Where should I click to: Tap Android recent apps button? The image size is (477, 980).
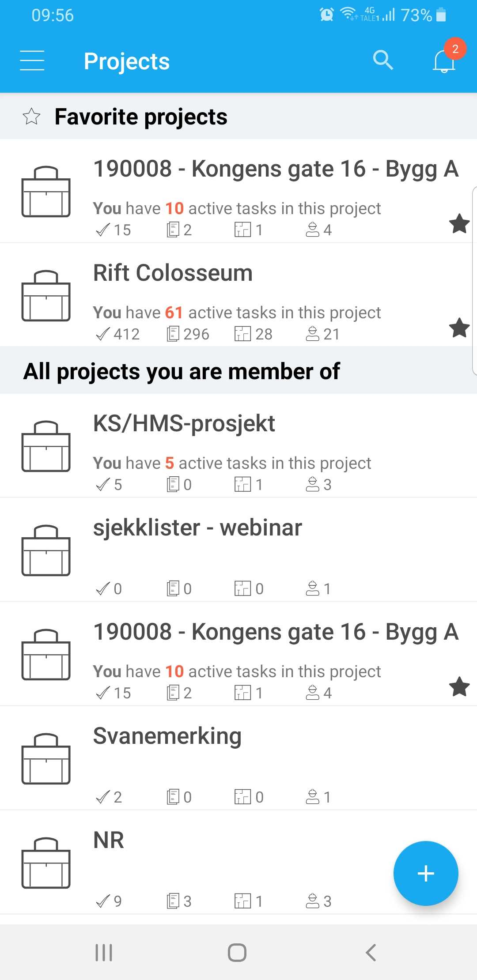point(104,953)
